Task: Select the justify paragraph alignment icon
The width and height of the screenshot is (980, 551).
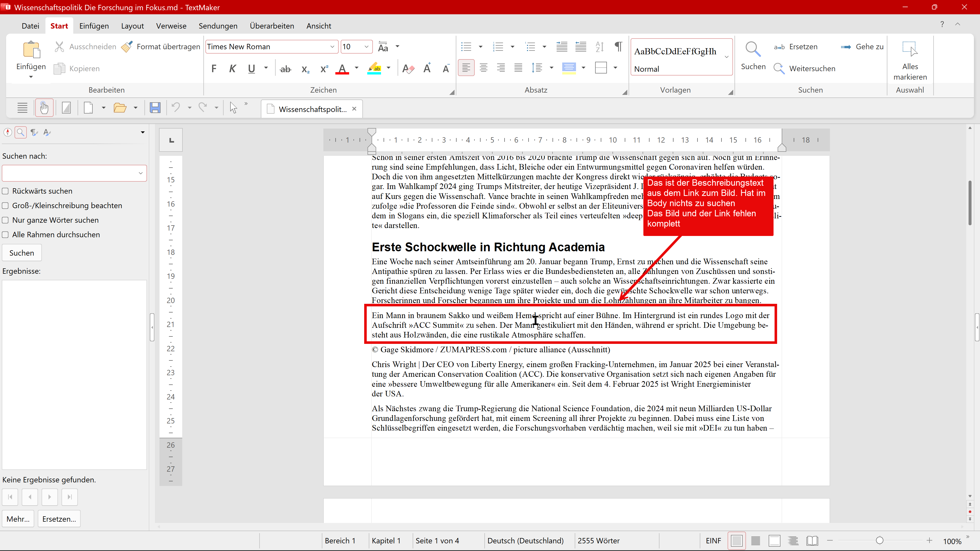Action: pyautogui.click(x=518, y=68)
